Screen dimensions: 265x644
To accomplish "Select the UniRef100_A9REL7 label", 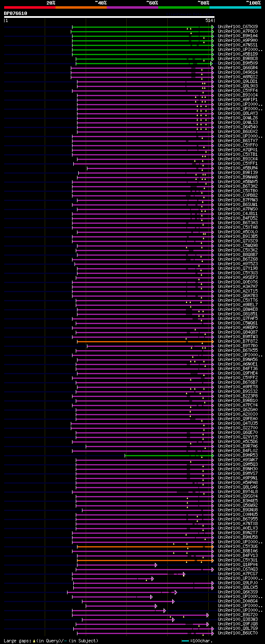I will click(x=238, y=305).
